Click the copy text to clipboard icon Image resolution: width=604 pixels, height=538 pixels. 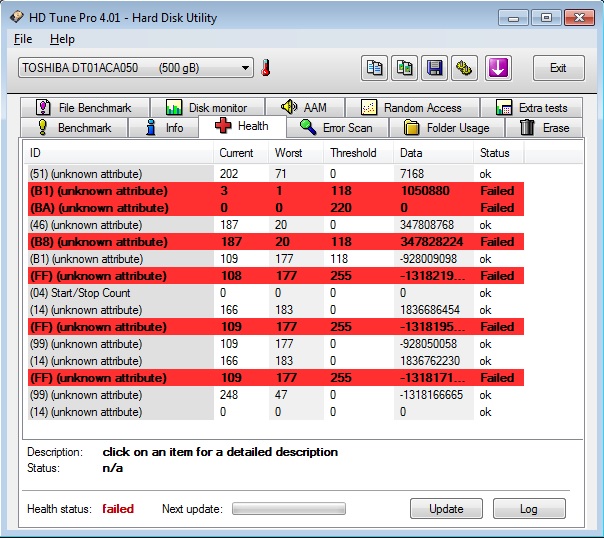point(374,68)
